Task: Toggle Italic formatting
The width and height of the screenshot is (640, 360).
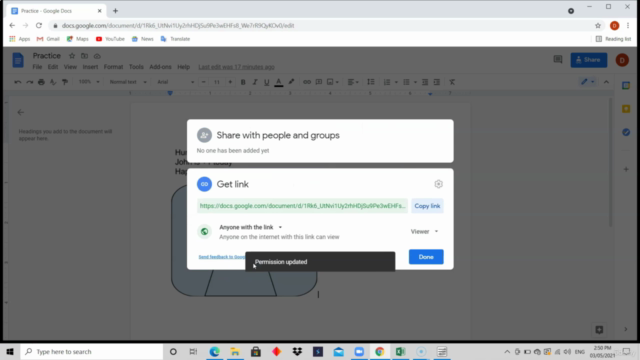Action: (x=255, y=82)
